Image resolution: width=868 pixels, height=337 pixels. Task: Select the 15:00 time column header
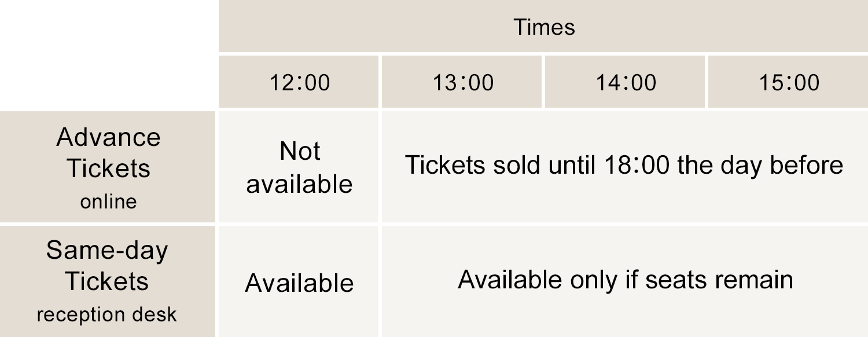tap(788, 82)
